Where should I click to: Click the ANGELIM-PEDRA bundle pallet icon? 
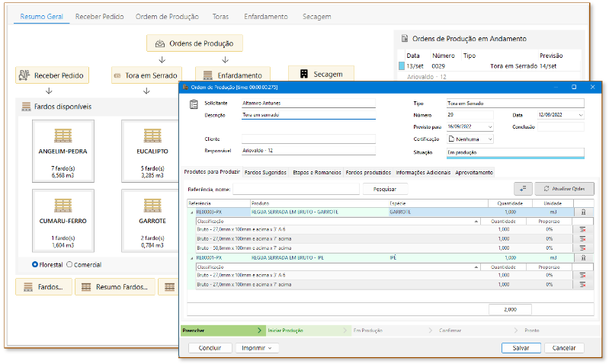pos(63,136)
